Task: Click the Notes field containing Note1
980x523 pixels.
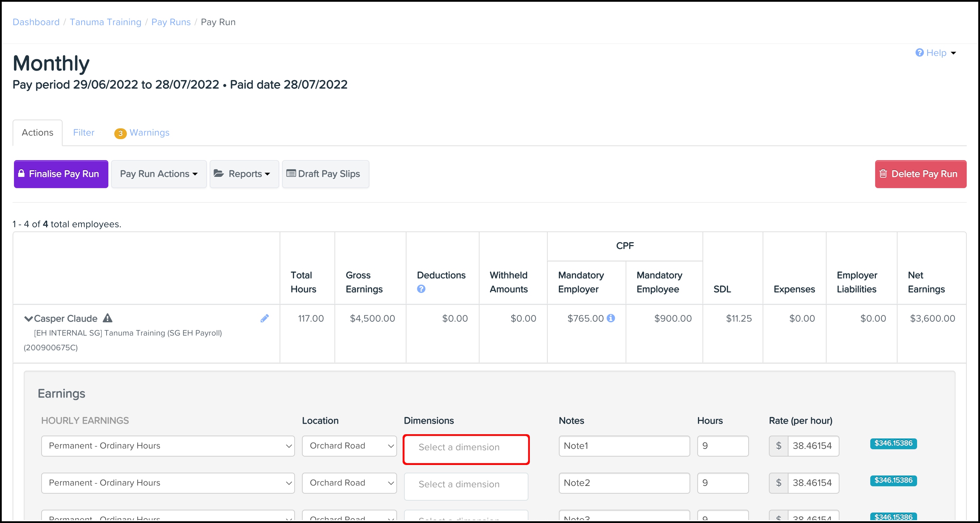Action: coord(624,446)
